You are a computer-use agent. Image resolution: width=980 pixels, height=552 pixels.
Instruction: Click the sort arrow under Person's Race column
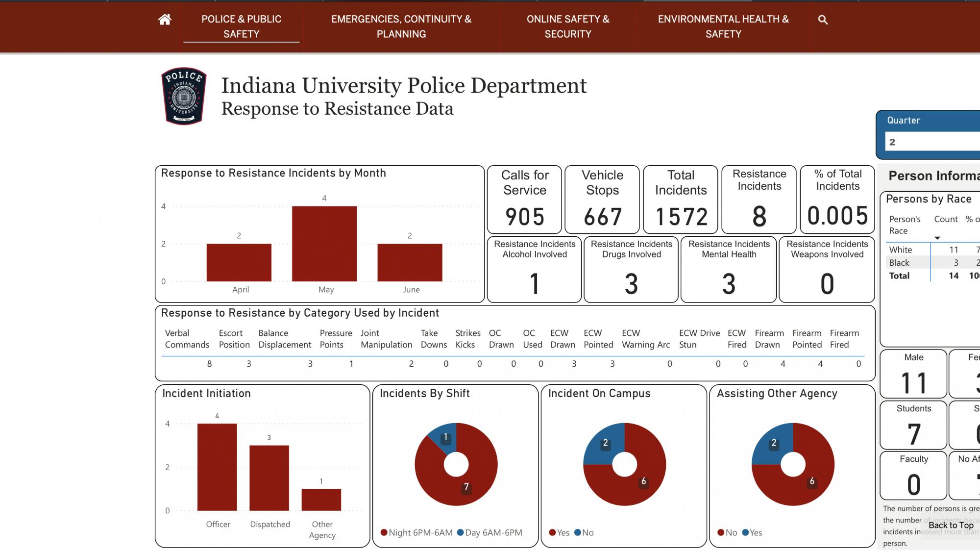[937, 238]
